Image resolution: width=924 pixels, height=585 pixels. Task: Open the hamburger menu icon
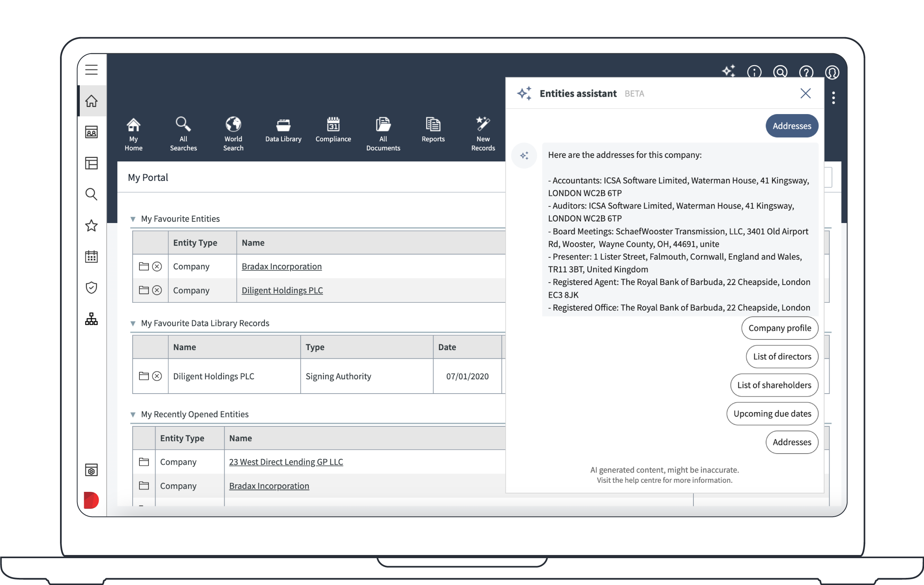[91, 70]
